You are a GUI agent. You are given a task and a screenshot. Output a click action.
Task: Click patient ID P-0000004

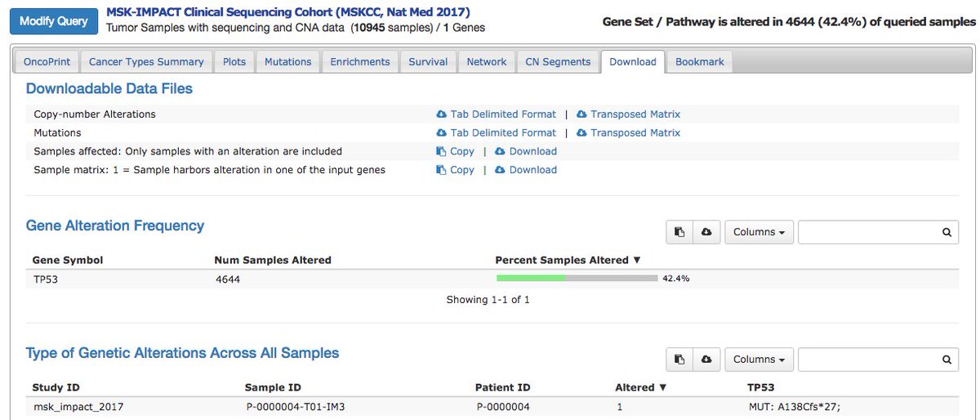pos(503,406)
